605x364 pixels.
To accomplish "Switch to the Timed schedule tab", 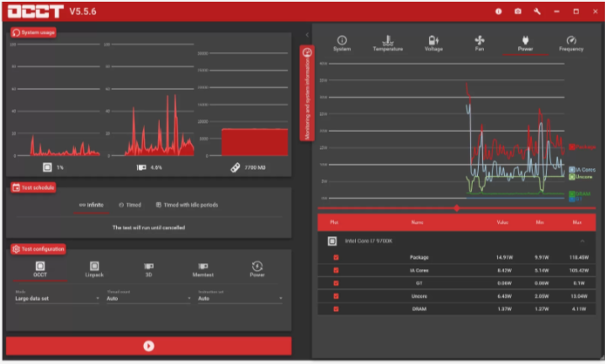I will tap(130, 205).
